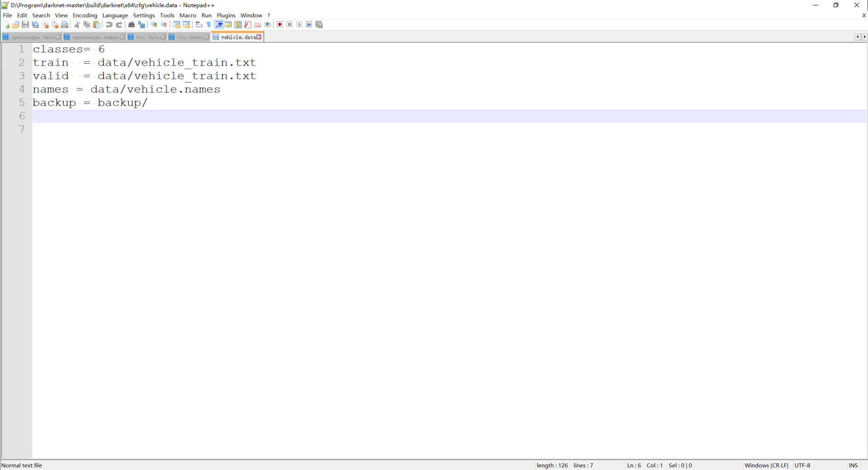The height and width of the screenshot is (470, 868).
Task: Print the vehicle.data file
Action: pos(65,25)
